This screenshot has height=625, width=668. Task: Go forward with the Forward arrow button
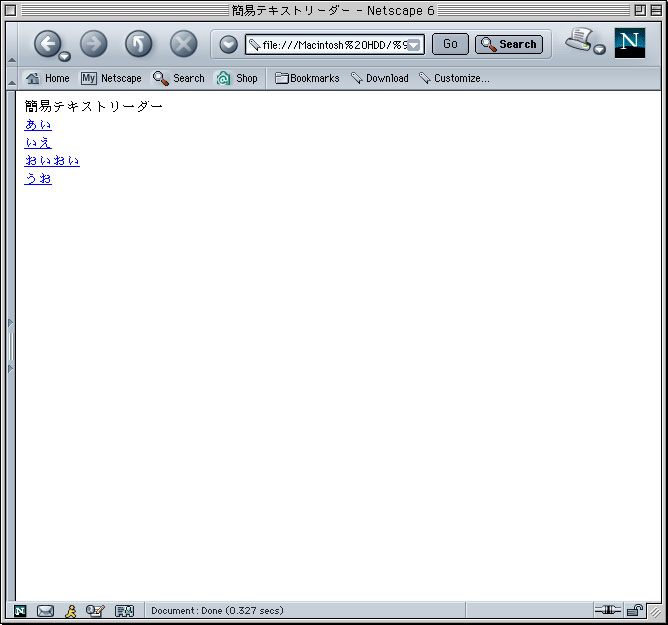(x=93, y=43)
